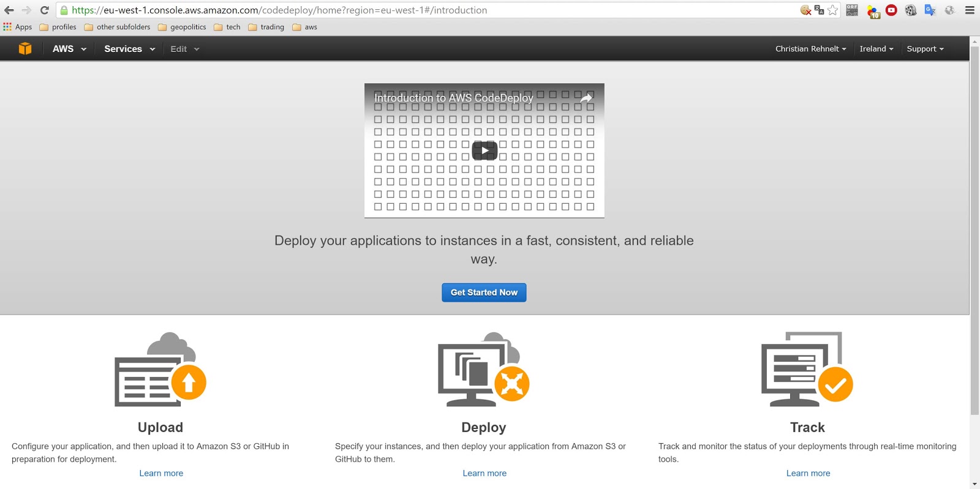
Task: Open the Christian Rehnelt account menu
Action: click(x=810, y=49)
